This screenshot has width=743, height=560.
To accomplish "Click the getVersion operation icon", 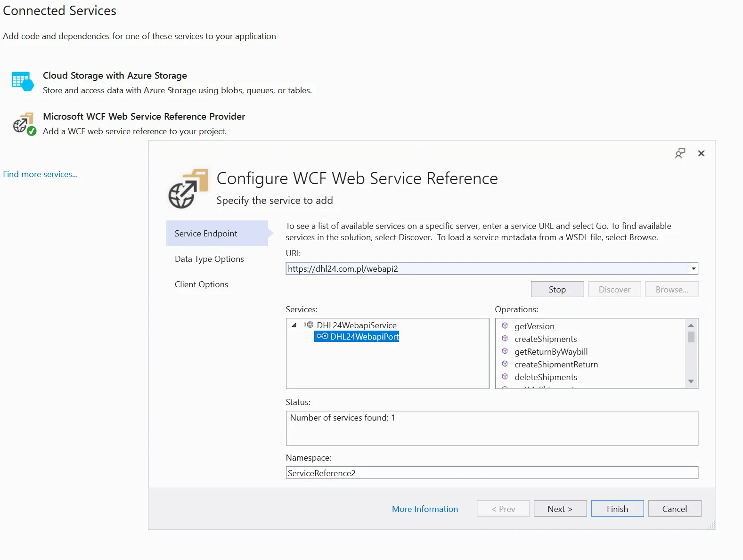I will [x=505, y=326].
